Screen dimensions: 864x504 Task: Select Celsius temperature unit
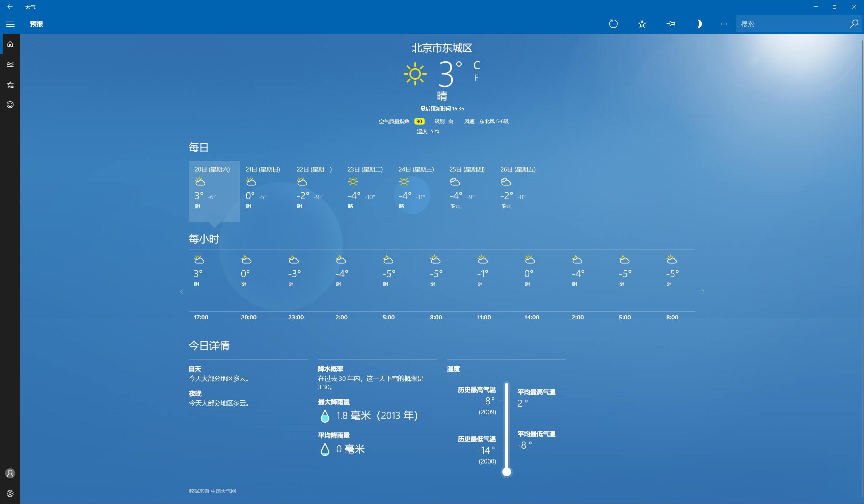[477, 65]
